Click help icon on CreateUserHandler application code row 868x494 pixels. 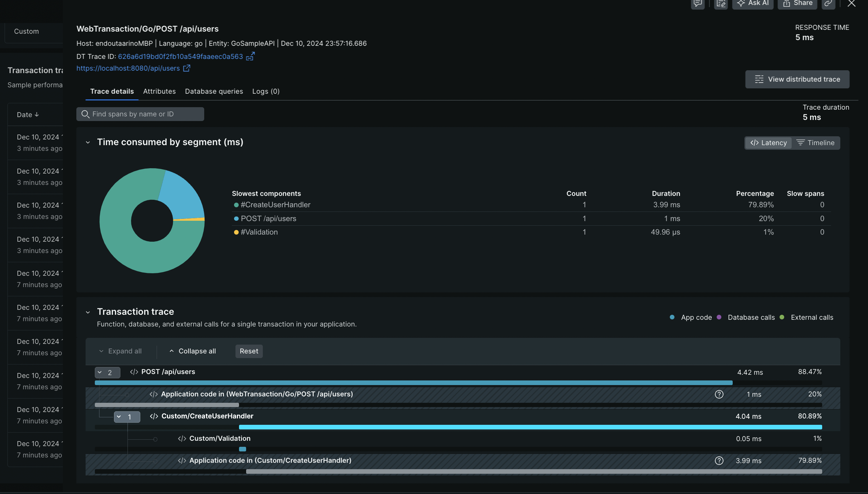pyautogui.click(x=719, y=461)
